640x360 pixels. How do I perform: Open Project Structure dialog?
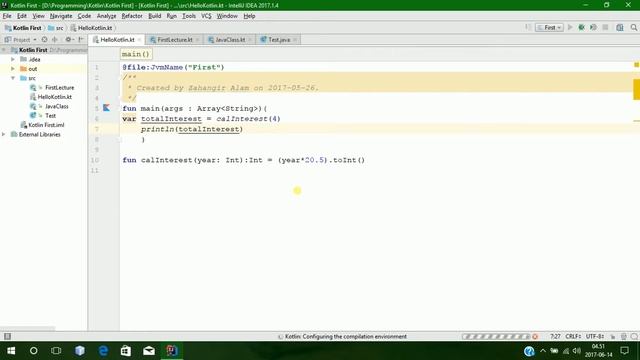tap(620, 27)
